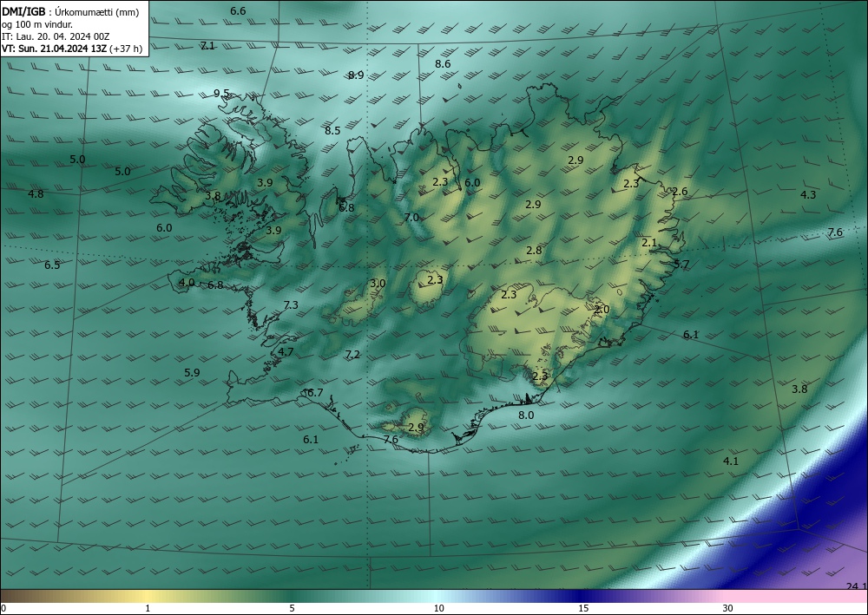The image size is (868, 615).
Task: Click the '(+37 h)' forecast offset text
Action: 126,49
